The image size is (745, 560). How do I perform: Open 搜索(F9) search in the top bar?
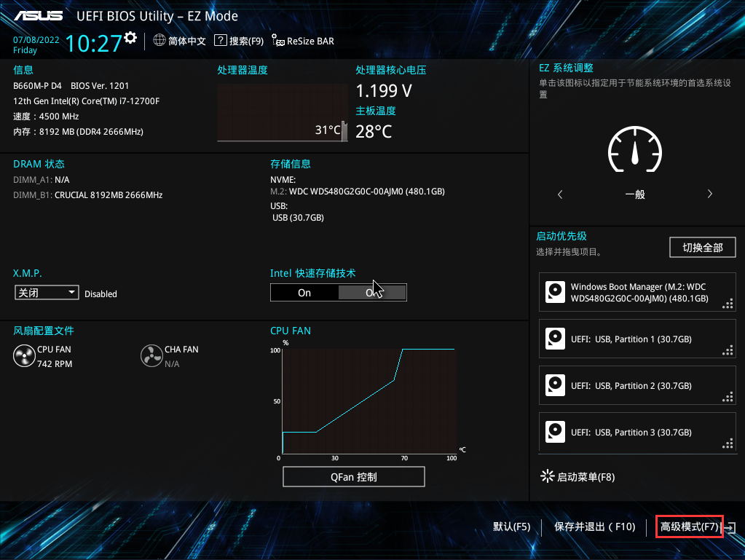point(240,41)
